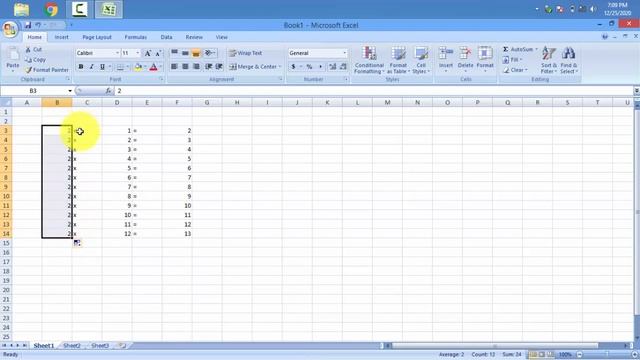Toggle underline formatting
The width and height of the screenshot is (640, 360).
[102, 67]
